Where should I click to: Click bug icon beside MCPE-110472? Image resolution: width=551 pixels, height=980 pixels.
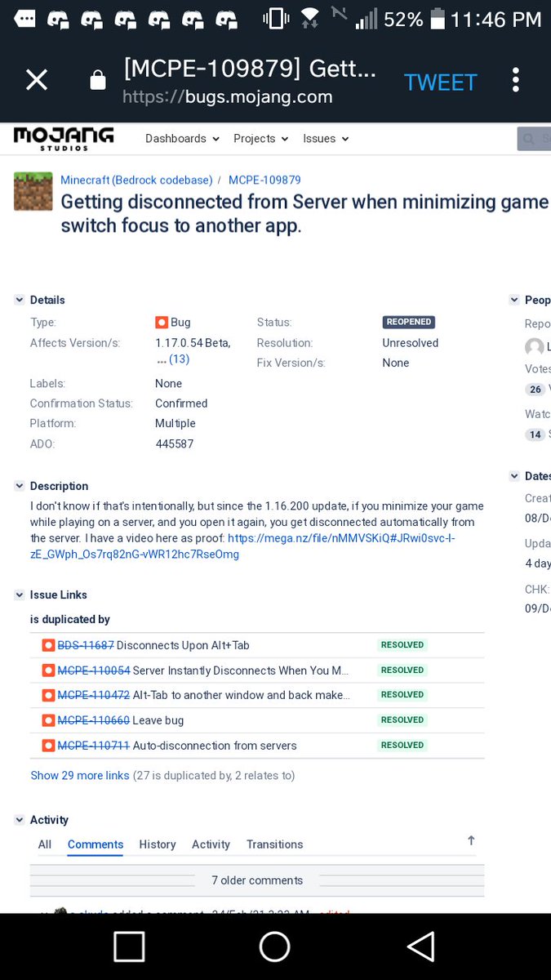(48, 695)
